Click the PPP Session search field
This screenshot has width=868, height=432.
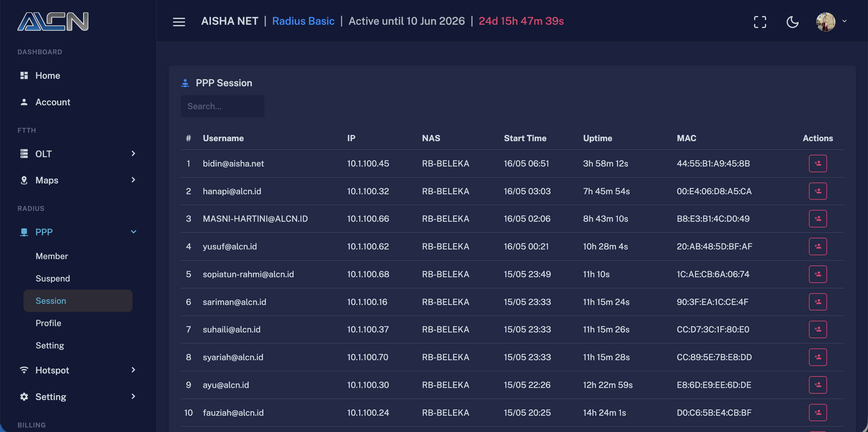pyautogui.click(x=222, y=106)
